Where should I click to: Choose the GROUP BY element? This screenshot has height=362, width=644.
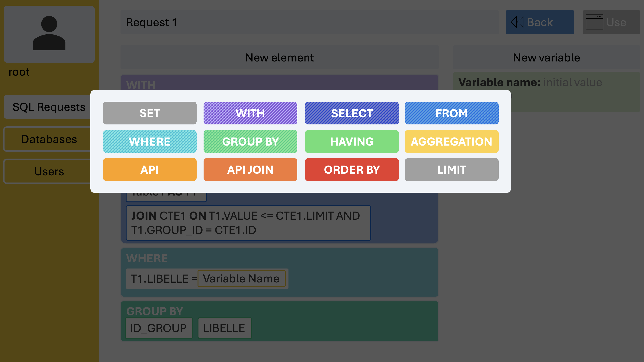click(250, 141)
